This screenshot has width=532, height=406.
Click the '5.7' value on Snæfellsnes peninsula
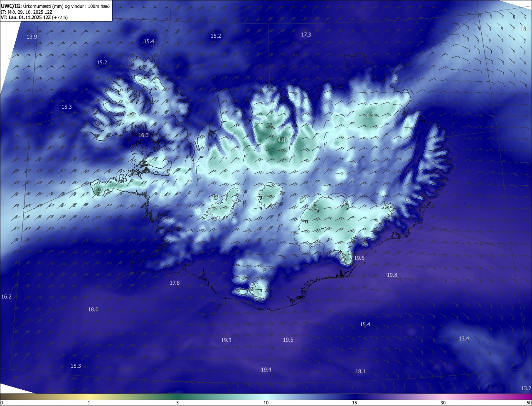(x=98, y=190)
